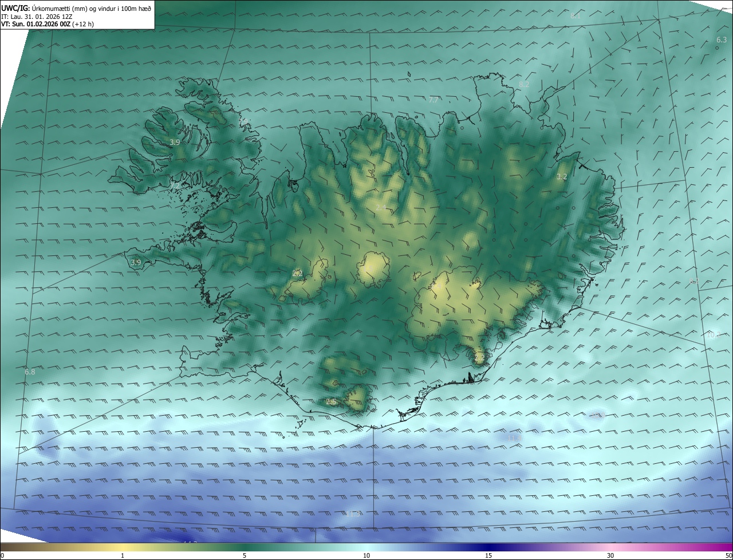This screenshot has width=733, height=560.
Task: Click the 7.7 value label
Action: (434, 100)
